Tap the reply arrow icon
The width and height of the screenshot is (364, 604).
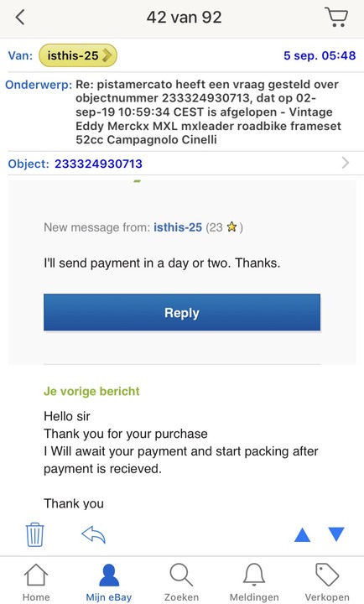coord(94,534)
